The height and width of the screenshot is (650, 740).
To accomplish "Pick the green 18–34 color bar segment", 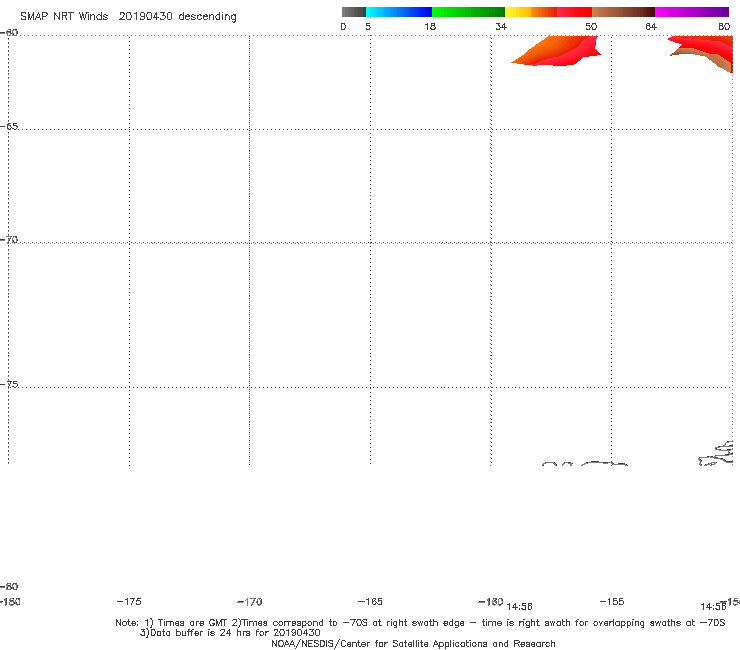I will click(468, 12).
